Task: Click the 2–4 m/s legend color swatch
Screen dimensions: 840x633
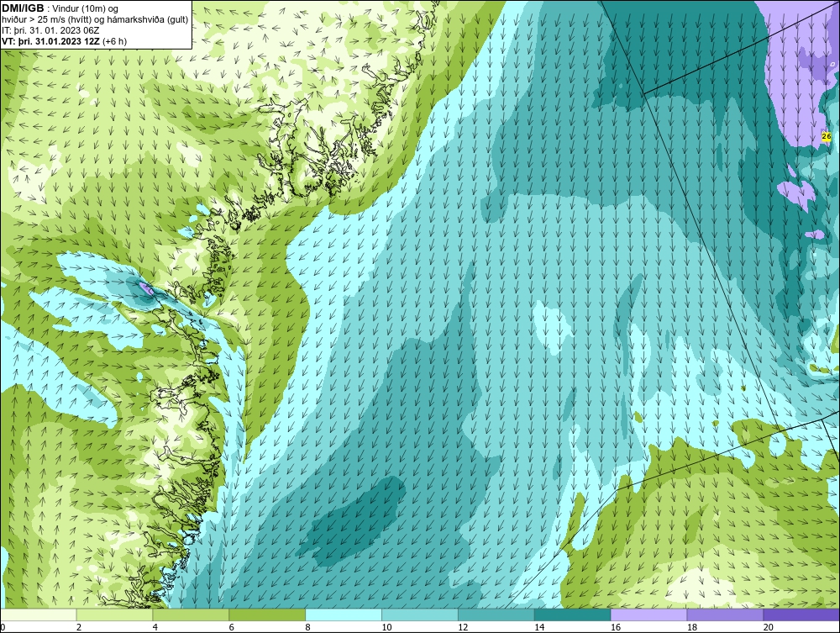Action: tap(114, 615)
